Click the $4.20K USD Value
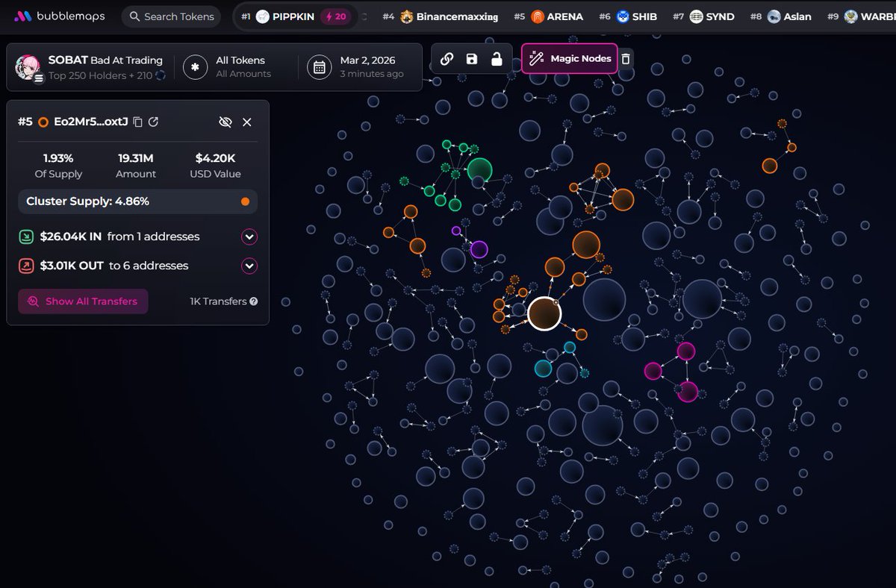This screenshot has height=588, width=896. 216,158
